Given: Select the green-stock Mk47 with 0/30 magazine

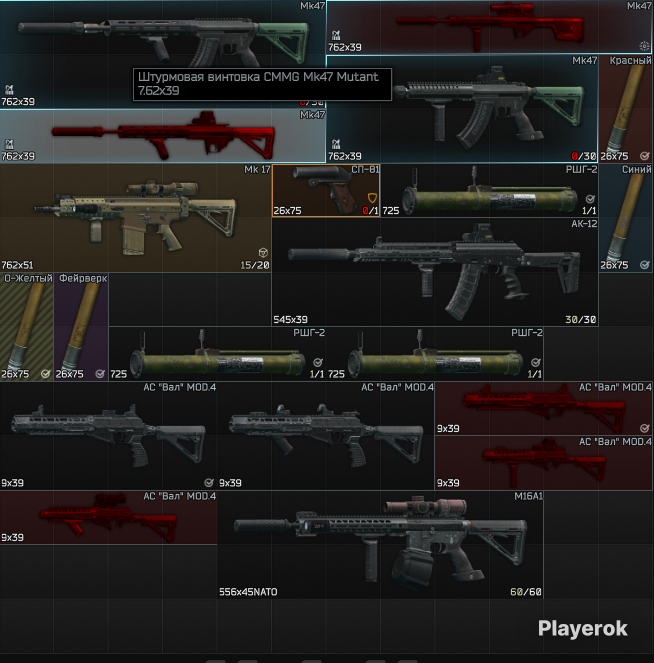Looking at the screenshot, I should coord(462,109).
